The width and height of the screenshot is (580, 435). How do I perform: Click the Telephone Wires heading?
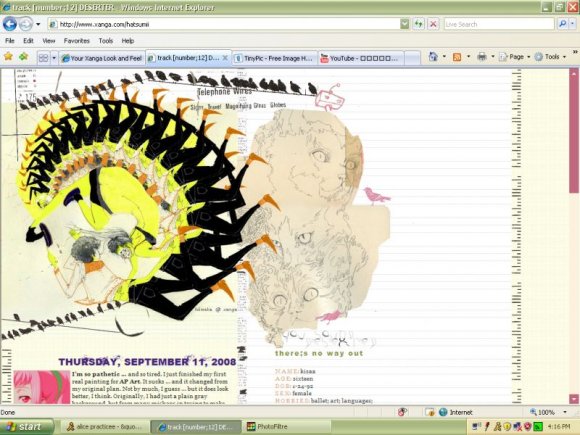225,91
